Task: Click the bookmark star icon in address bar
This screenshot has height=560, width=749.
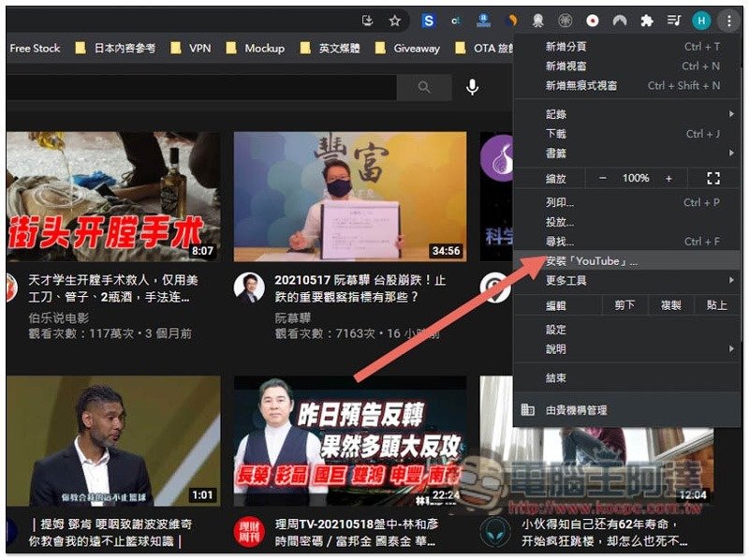Action: (395, 21)
